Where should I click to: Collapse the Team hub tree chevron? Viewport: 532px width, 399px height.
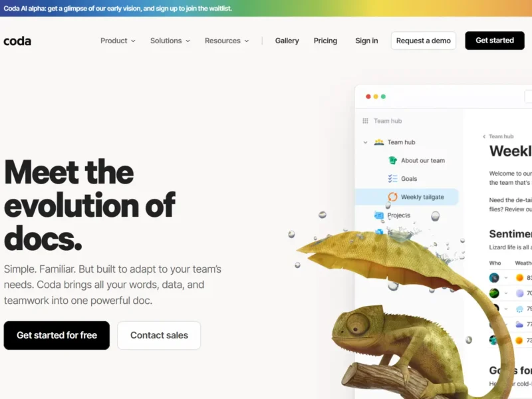[365, 142]
